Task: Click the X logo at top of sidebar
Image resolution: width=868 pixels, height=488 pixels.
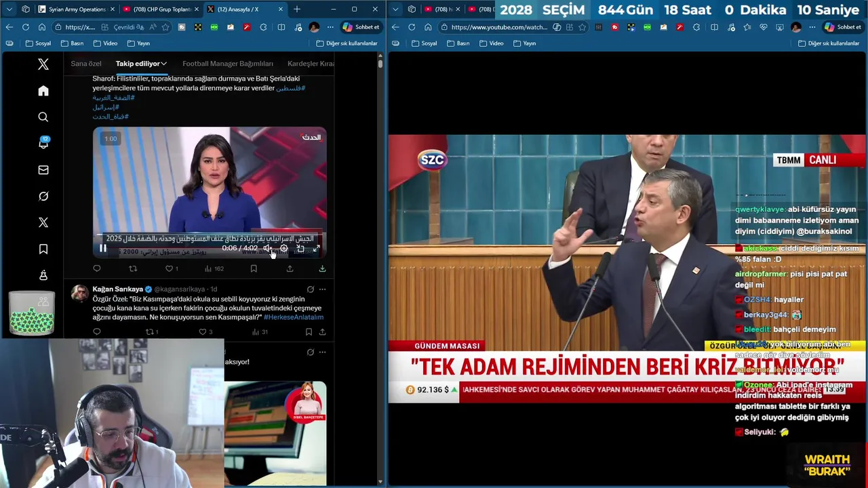Action: (43, 64)
